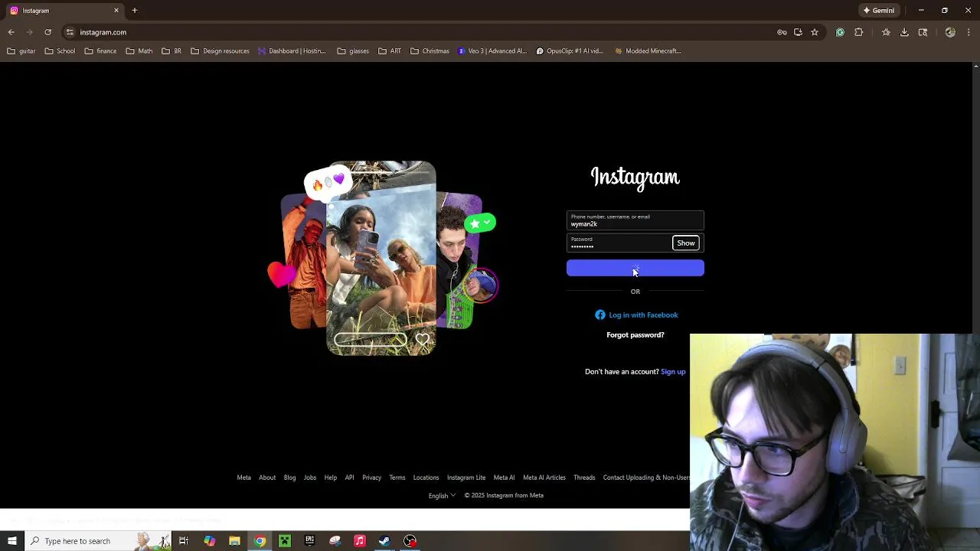The image size is (980, 551).
Task: Open the Extensions puzzle icon
Action: [858, 32]
